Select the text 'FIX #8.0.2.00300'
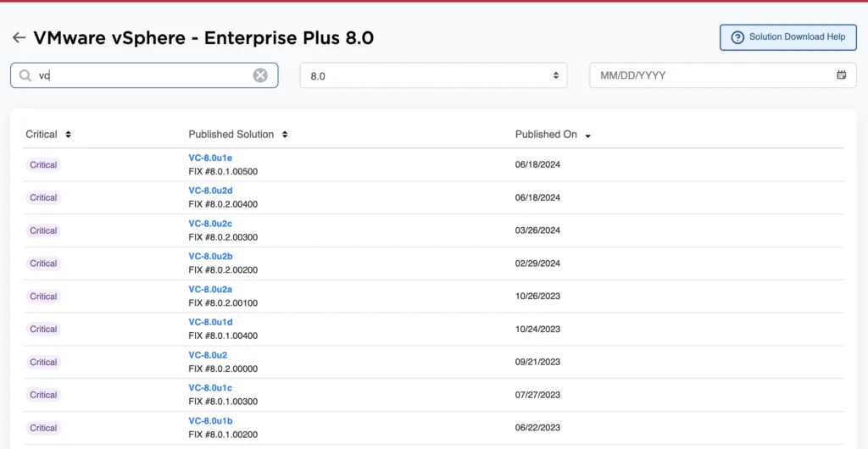Viewport: 868px width, 449px height. (223, 237)
